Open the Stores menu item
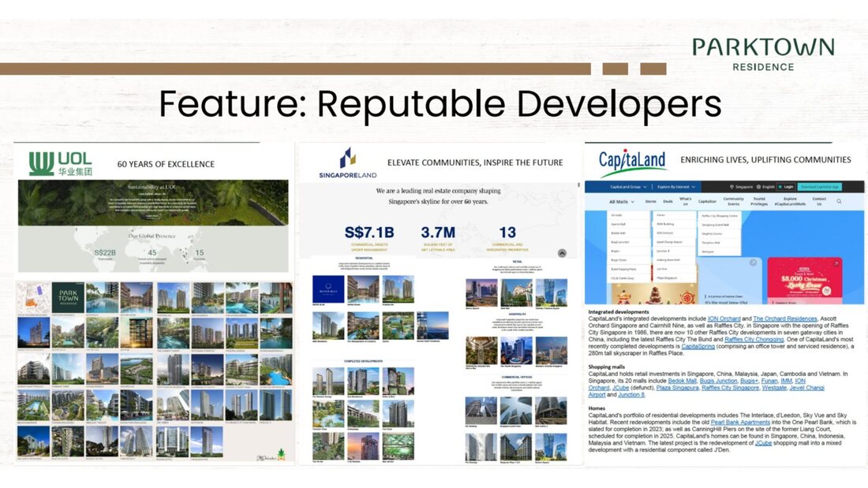The height and width of the screenshot is (488, 868). click(x=650, y=201)
